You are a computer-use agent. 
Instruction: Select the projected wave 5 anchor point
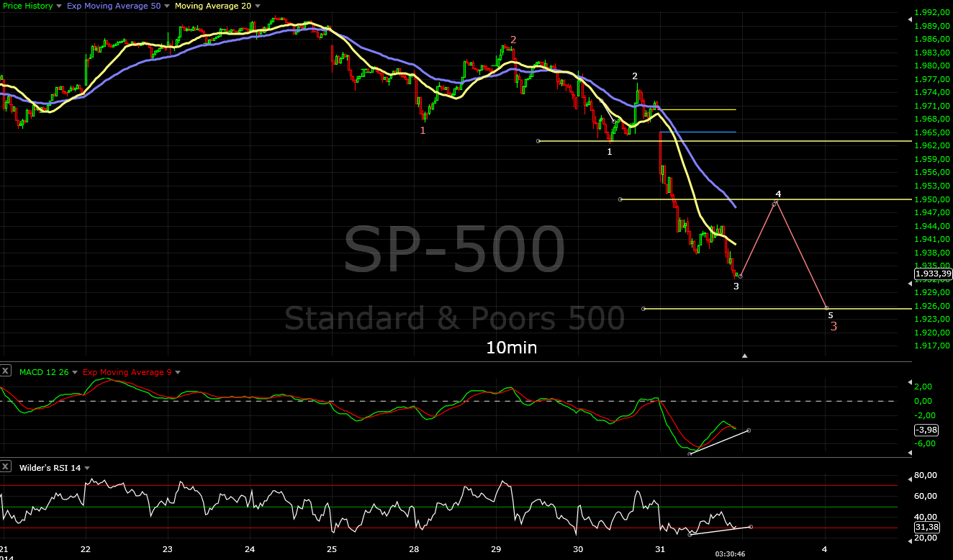tap(826, 308)
